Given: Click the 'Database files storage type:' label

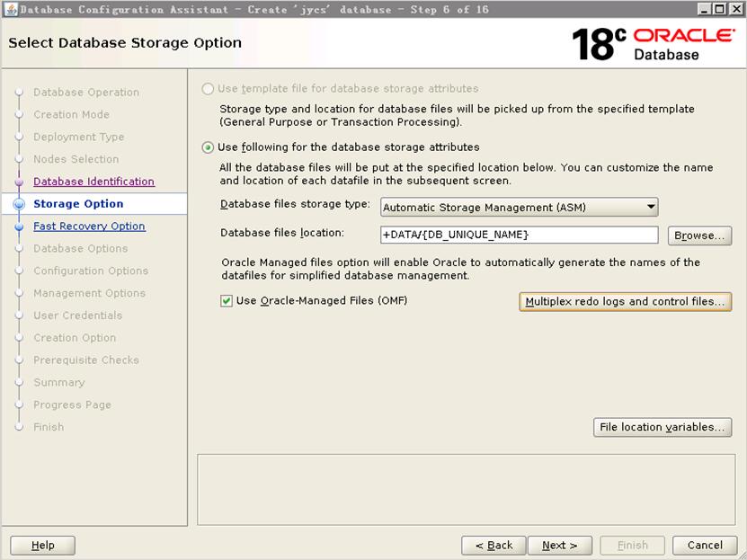Looking at the screenshot, I should tap(295, 204).
